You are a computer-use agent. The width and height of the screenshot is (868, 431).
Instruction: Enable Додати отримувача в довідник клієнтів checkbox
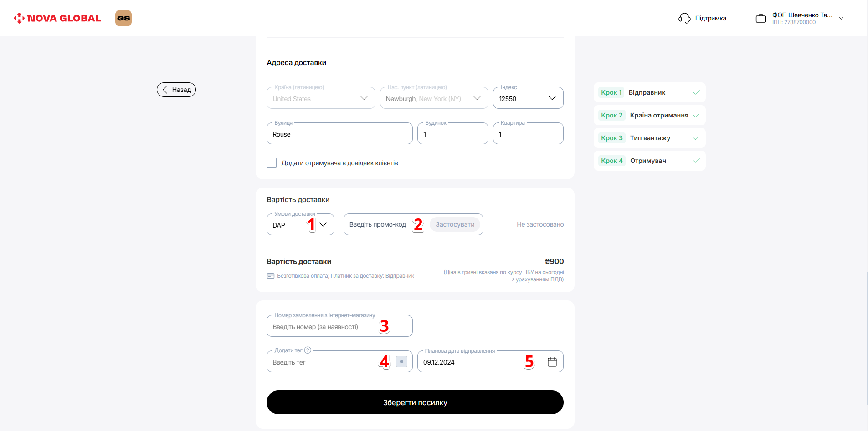pos(272,163)
